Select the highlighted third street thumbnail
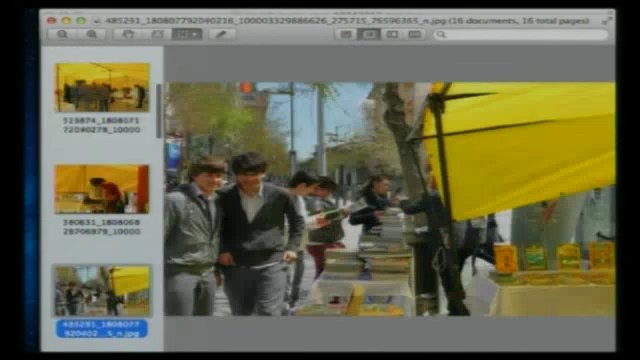Screen dimensions: 640x360 pos(102,291)
